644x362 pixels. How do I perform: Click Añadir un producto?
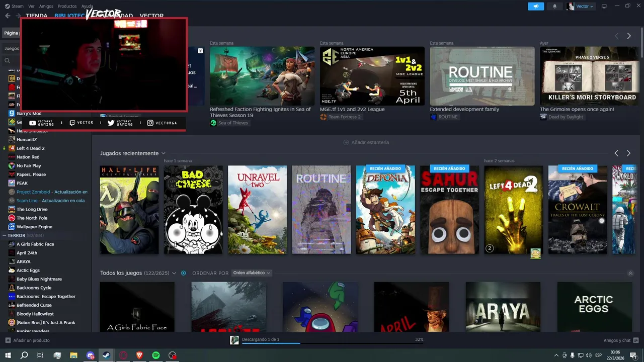[x=27, y=340]
